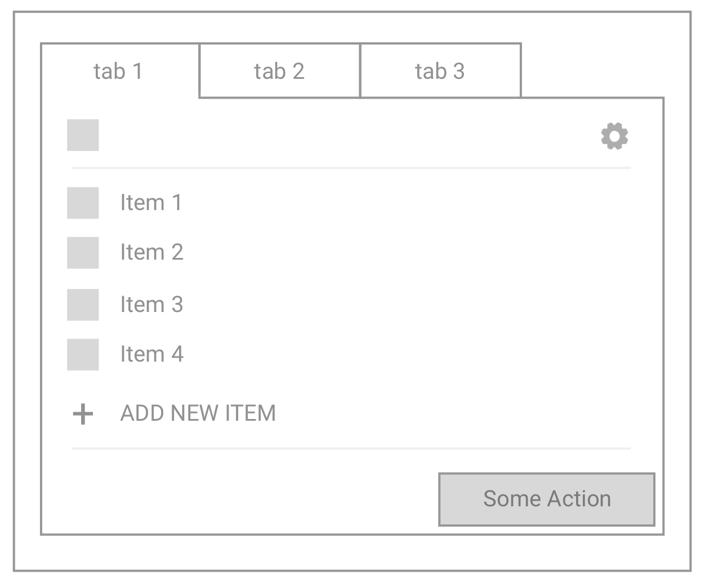Pick the Item 4 label in the list
The height and width of the screenshot is (588, 705).
pos(151,354)
